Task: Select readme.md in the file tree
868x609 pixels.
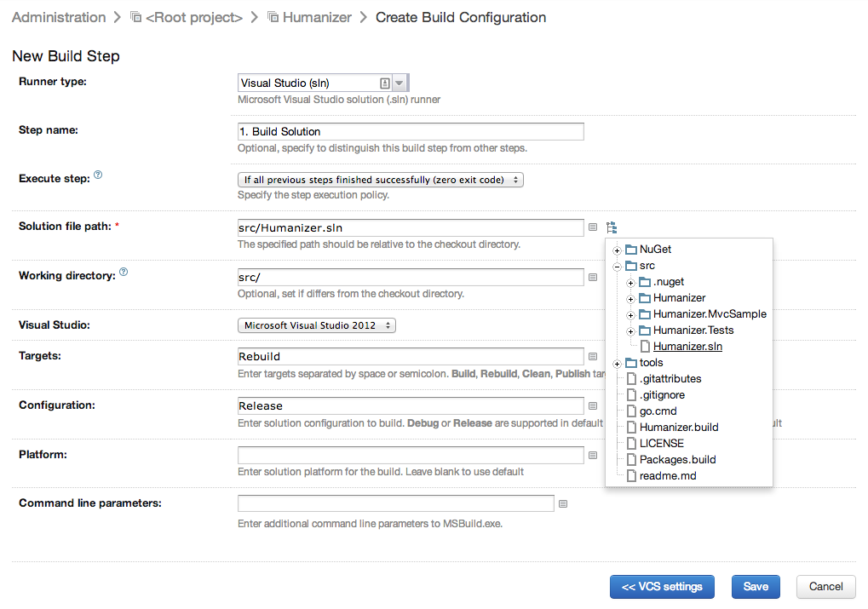Action: (x=668, y=476)
